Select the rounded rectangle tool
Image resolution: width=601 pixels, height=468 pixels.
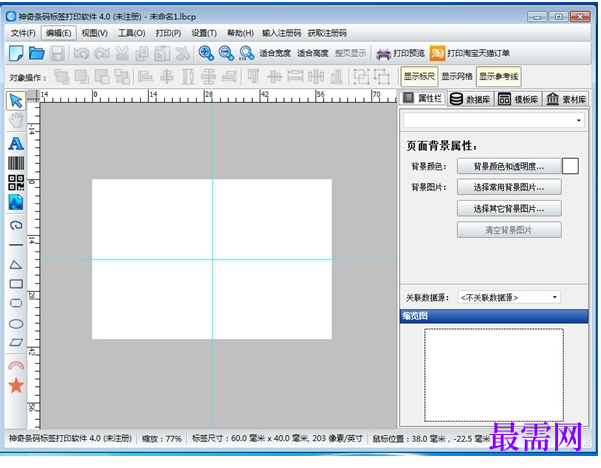(16, 304)
